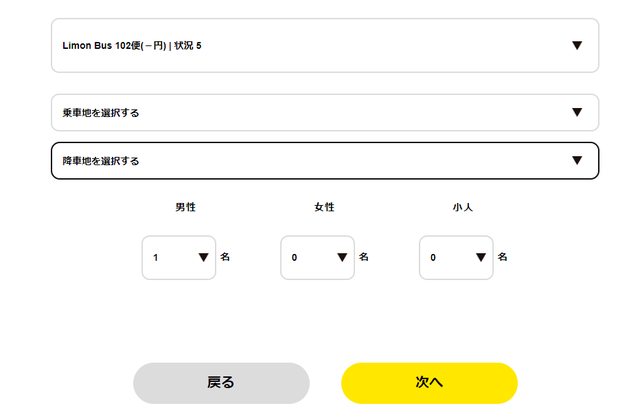640x417 pixels.
Task: Click the 男性 label
Action: (185, 207)
